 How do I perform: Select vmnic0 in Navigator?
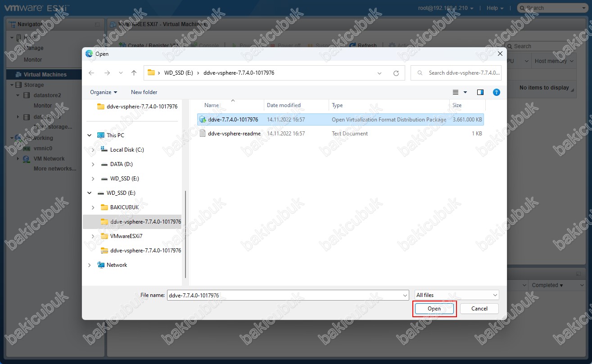coord(43,148)
